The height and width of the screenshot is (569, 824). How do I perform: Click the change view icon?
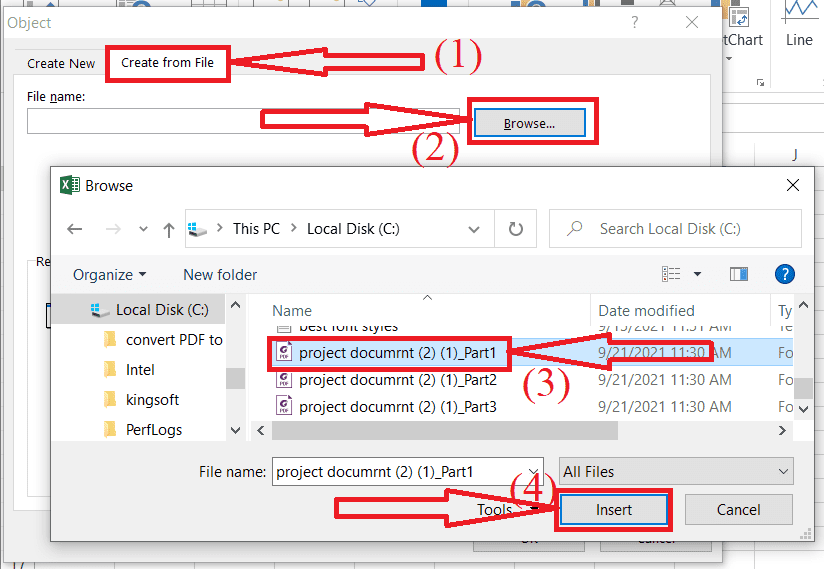(671, 274)
